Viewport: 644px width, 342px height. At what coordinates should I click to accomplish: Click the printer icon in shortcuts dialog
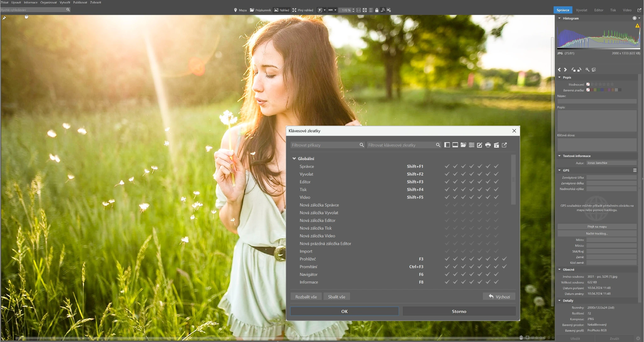pyautogui.click(x=488, y=145)
